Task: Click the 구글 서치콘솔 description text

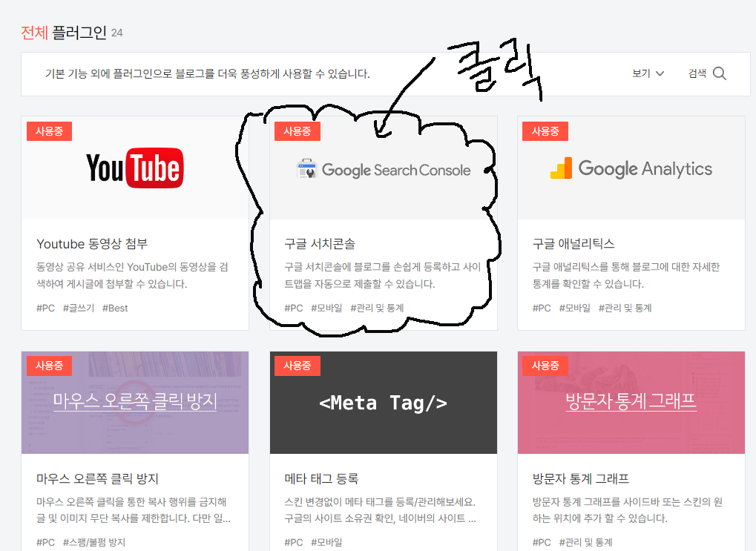Action: tap(382, 275)
